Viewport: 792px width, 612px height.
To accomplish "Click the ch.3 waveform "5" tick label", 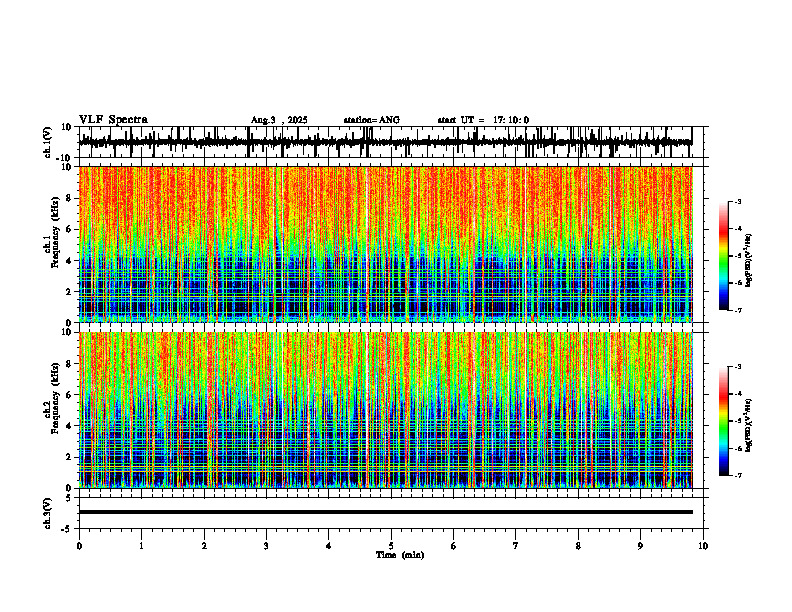I will pyautogui.click(x=69, y=498).
